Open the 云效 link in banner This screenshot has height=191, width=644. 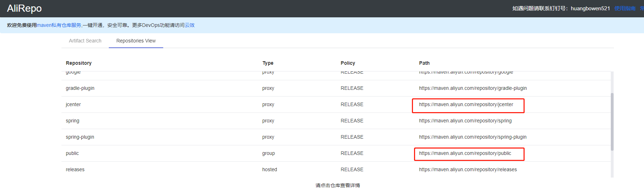tap(190, 25)
